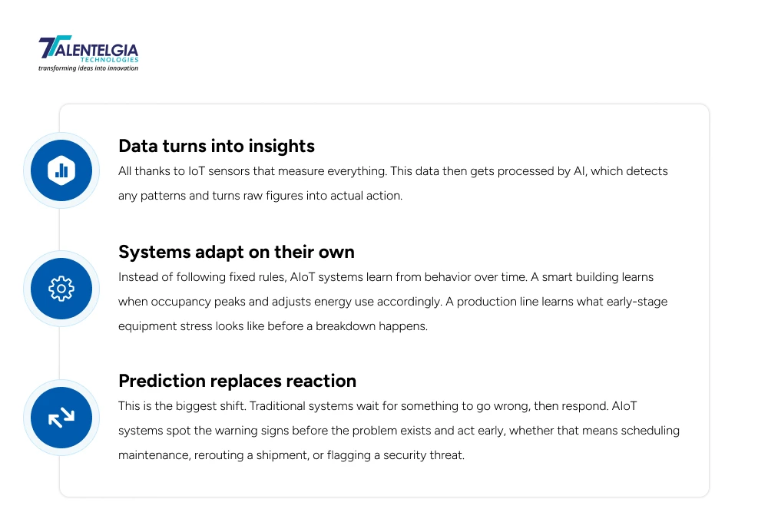Click the two-arrows prediction icon
This screenshot has height=532, width=768.
pyautogui.click(x=61, y=418)
